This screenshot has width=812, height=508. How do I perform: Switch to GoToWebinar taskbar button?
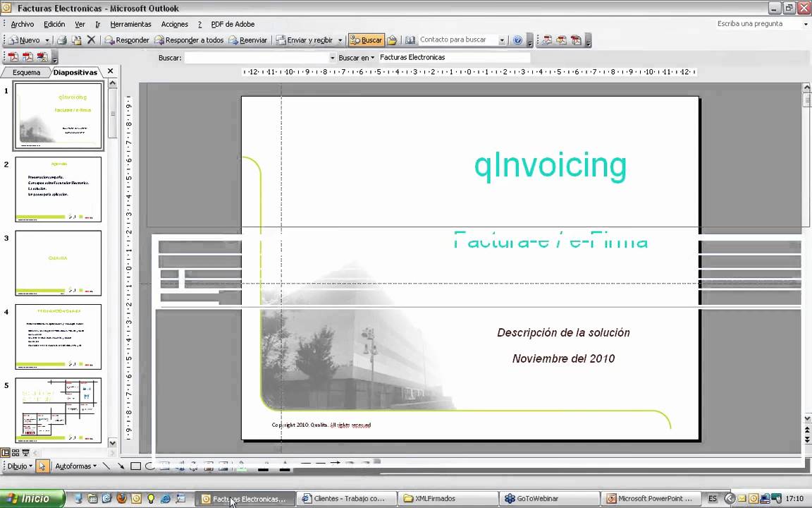[550, 499]
